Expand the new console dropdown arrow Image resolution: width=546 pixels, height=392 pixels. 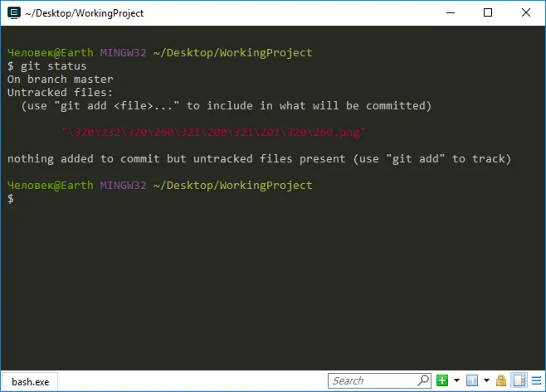pos(456,380)
